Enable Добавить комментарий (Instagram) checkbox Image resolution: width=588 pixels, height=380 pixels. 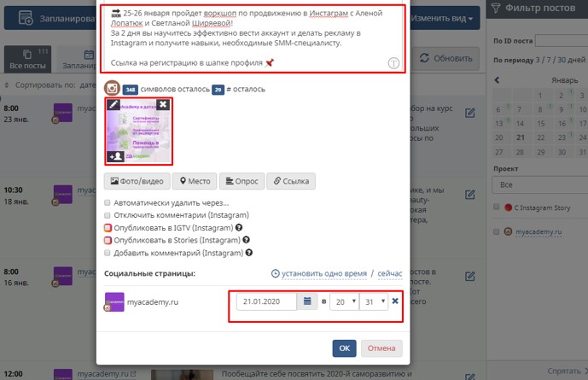[108, 253]
